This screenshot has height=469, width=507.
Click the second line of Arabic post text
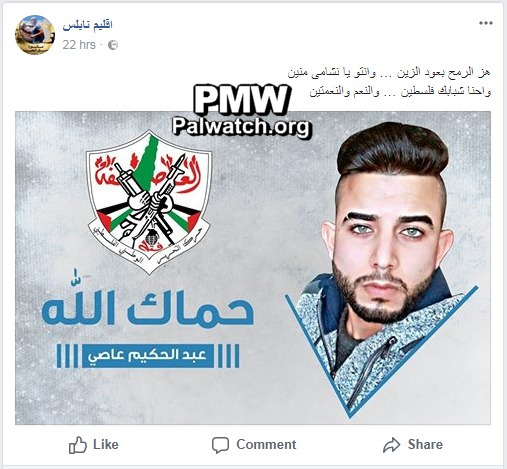pyautogui.click(x=400, y=91)
